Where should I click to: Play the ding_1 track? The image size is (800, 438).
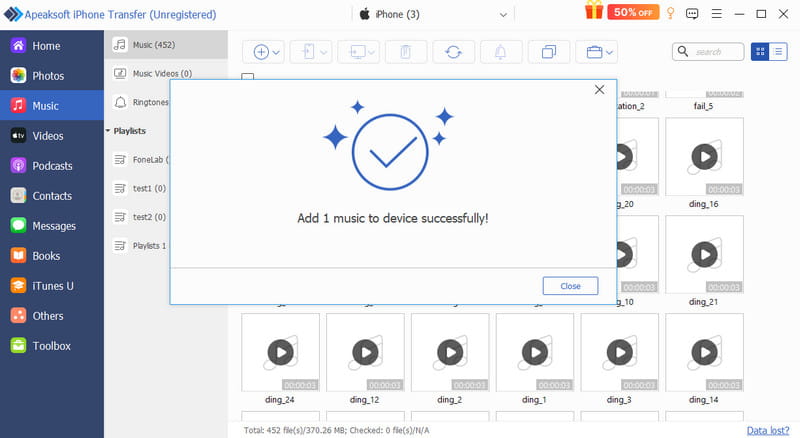click(535, 352)
